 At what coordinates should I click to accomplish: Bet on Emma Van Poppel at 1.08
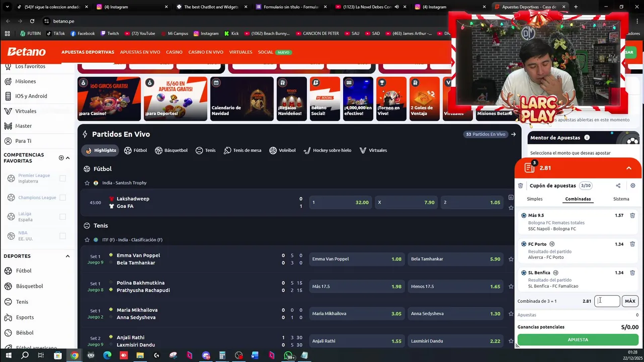tap(357, 259)
